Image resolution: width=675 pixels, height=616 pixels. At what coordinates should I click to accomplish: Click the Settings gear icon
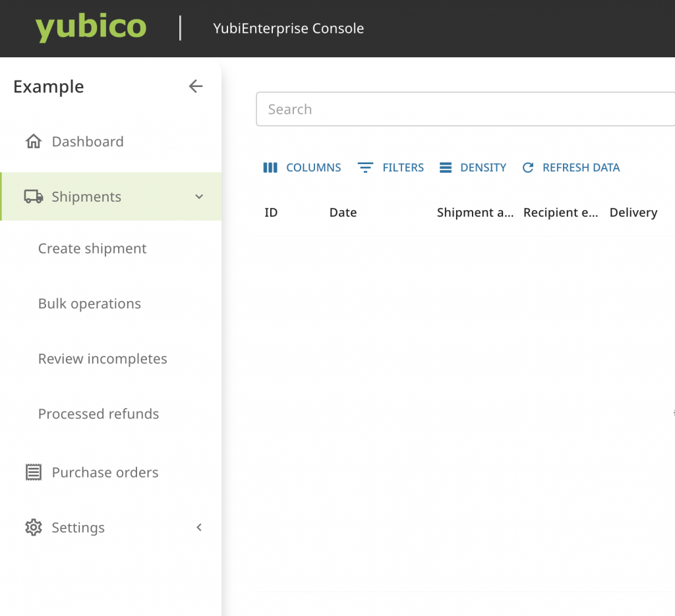tap(33, 528)
